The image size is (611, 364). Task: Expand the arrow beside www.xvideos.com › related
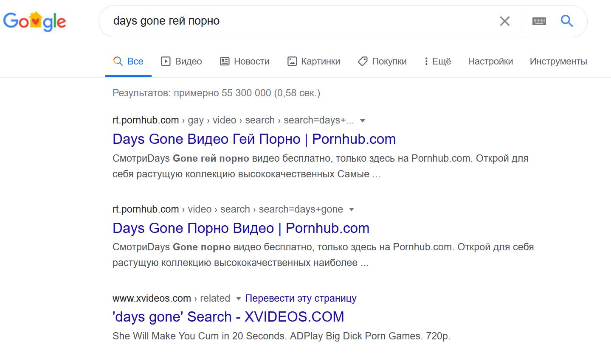(x=238, y=299)
